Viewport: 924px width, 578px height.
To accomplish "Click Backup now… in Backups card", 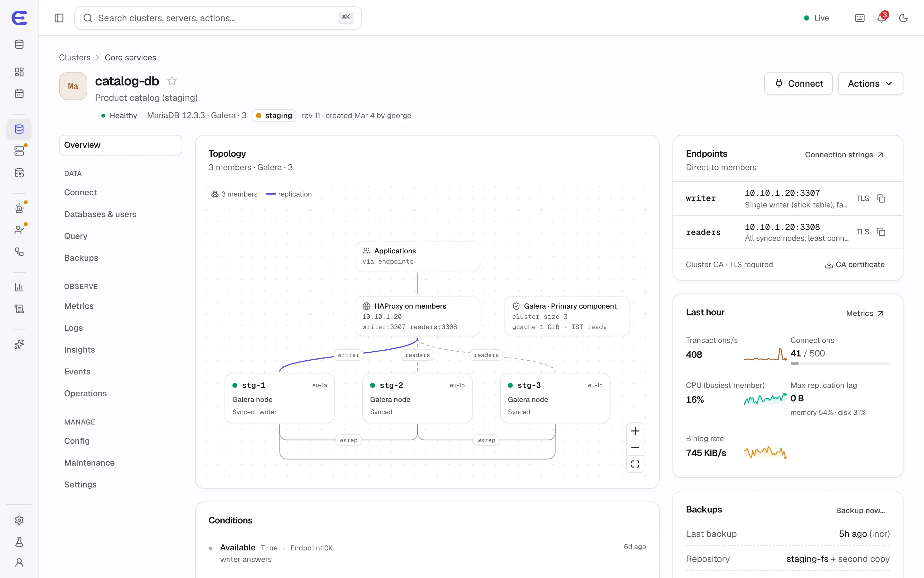I will pyautogui.click(x=860, y=510).
